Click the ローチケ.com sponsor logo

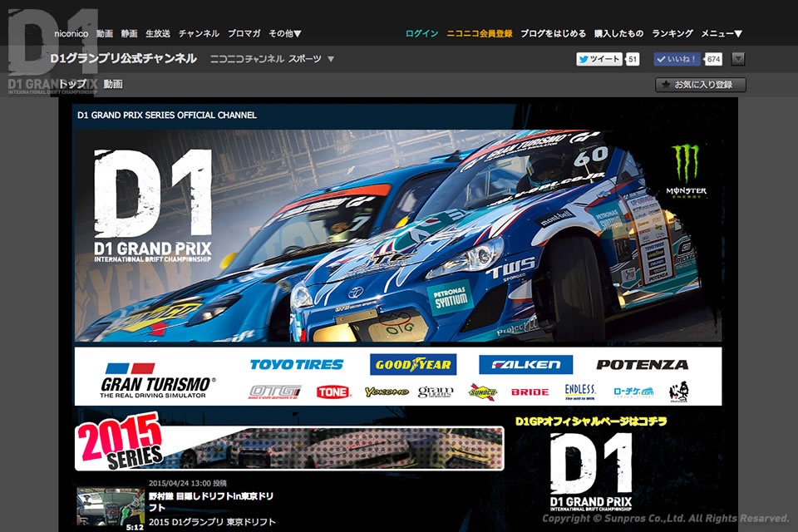click(633, 392)
